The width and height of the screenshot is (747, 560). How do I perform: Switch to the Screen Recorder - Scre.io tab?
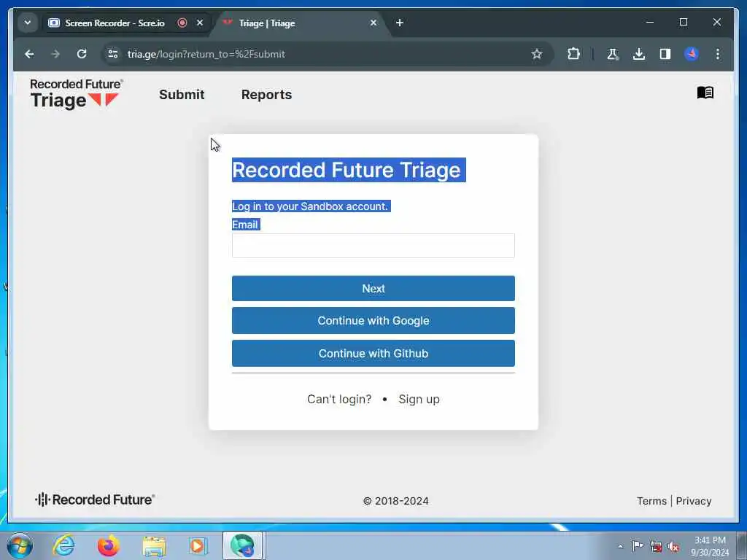point(115,23)
